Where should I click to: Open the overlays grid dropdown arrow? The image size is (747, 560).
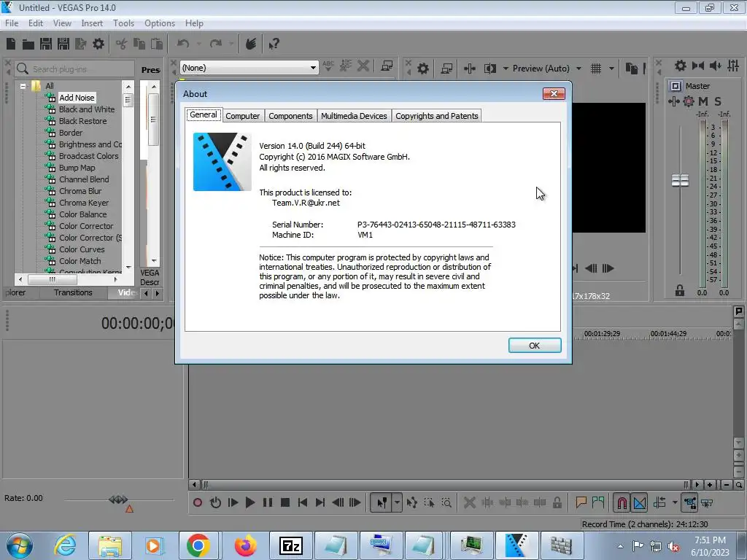tap(611, 69)
